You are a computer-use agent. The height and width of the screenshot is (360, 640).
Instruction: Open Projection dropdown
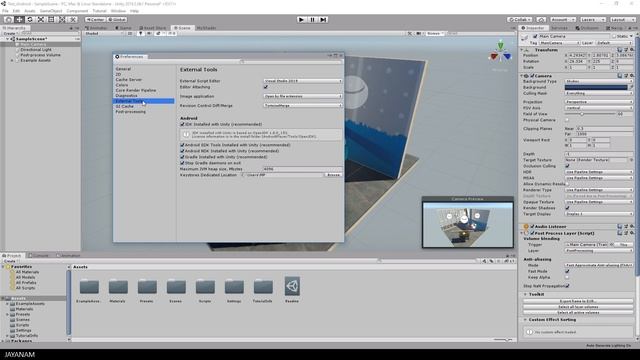click(x=599, y=102)
